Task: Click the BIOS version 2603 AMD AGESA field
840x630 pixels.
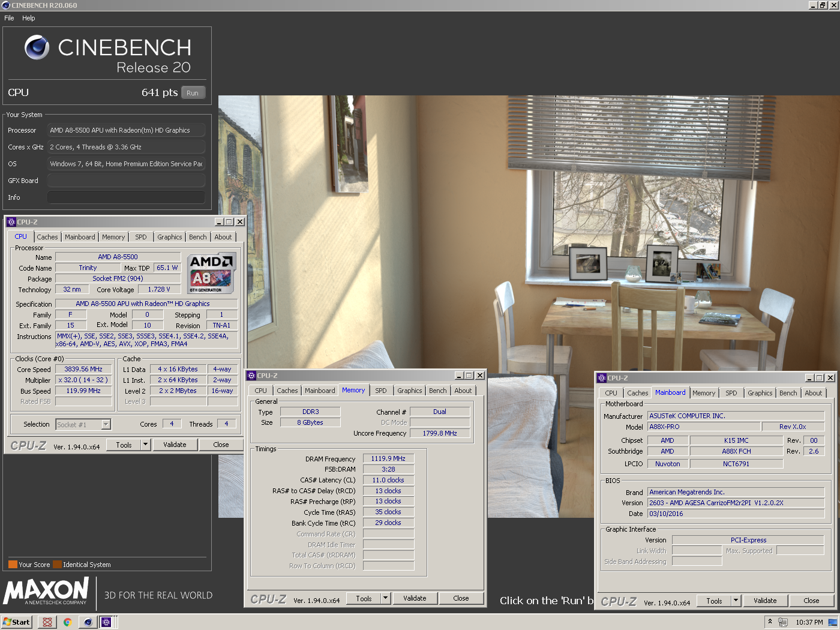Action: [x=736, y=503]
